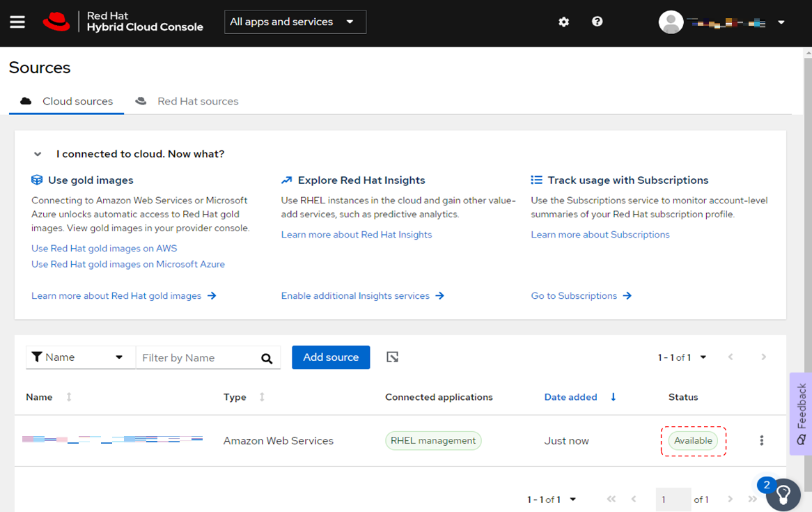Open the kebab actions menu for source
The image size is (812, 512).
pyautogui.click(x=762, y=440)
